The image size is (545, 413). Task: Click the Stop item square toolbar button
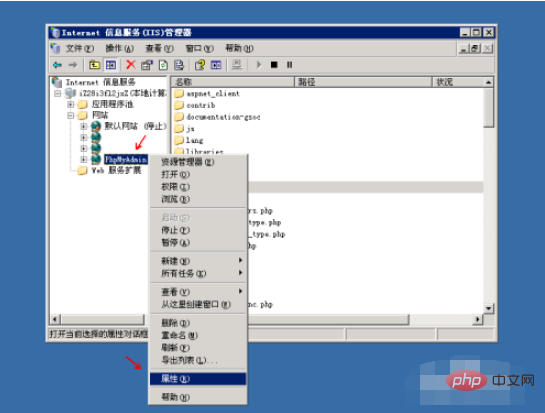(274, 65)
